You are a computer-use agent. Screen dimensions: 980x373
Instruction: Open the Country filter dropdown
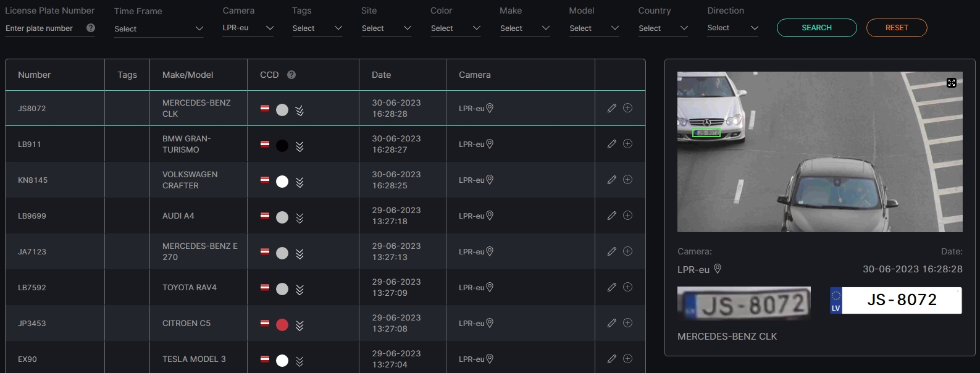click(x=663, y=28)
